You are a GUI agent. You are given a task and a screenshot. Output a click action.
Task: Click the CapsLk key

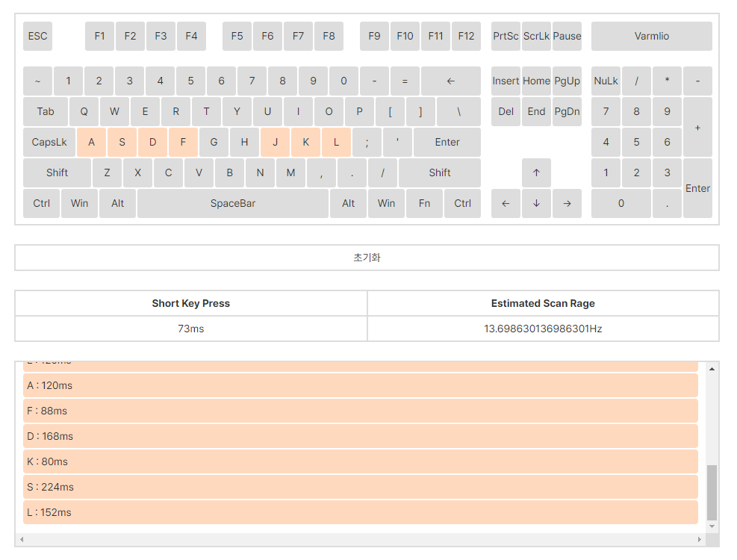(49, 142)
